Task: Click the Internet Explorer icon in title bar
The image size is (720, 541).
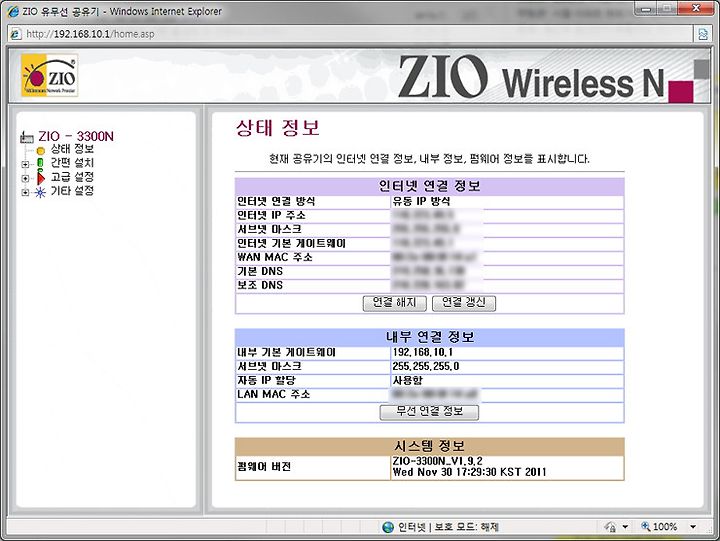Action: pyautogui.click(x=13, y=11)
